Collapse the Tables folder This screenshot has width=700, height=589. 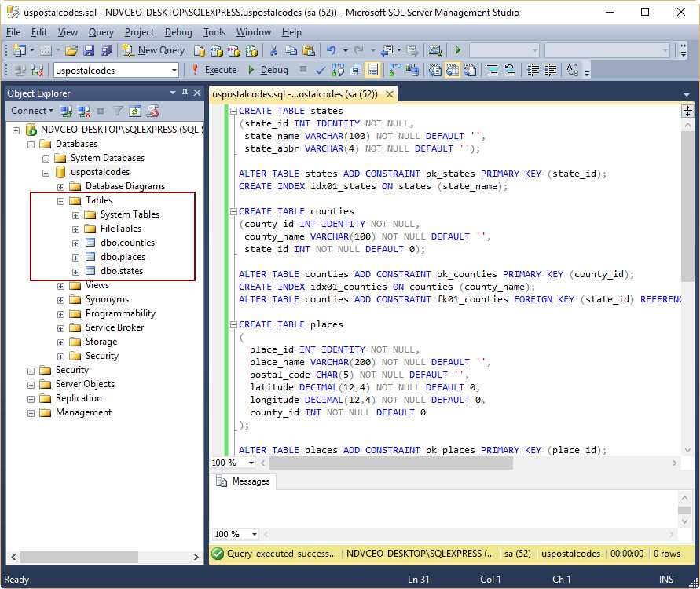[x=60, y=200]
